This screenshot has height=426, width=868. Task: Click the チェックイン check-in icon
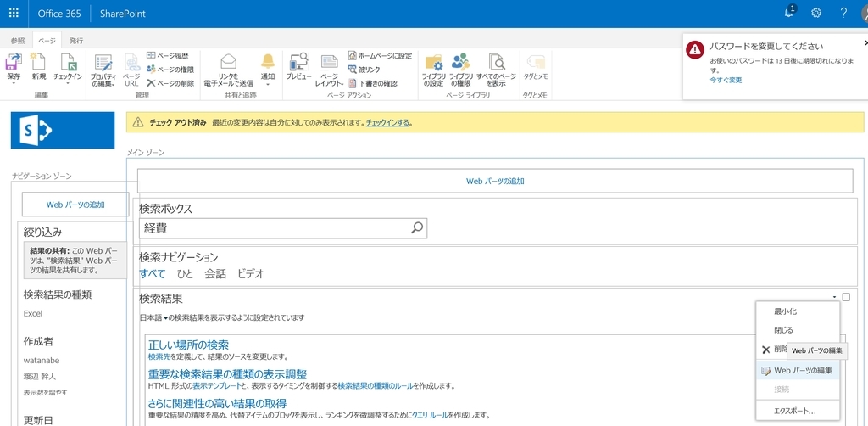68,63
